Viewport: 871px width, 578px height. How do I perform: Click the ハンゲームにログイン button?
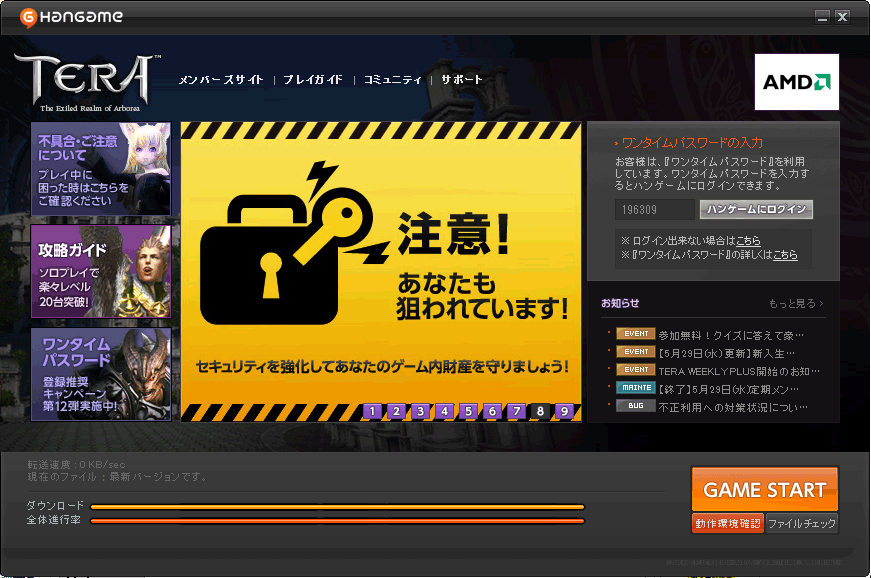pyautogui.click(x=757, y=209)
